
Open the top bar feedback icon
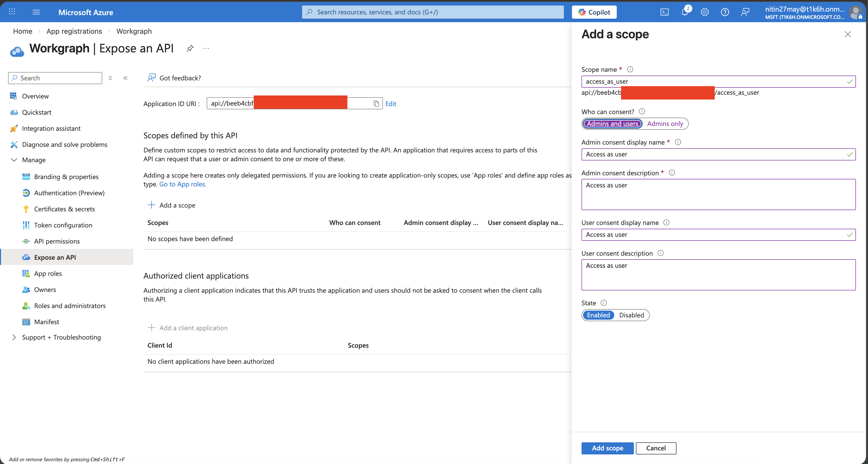pyautogui.click(x=745, y=12)
